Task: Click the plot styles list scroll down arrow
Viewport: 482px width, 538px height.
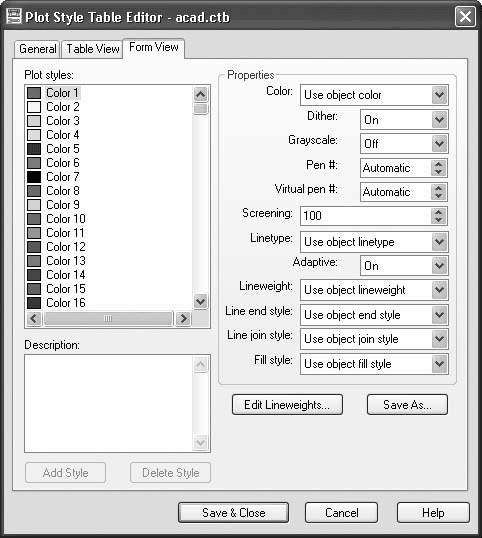Action: 201,302
